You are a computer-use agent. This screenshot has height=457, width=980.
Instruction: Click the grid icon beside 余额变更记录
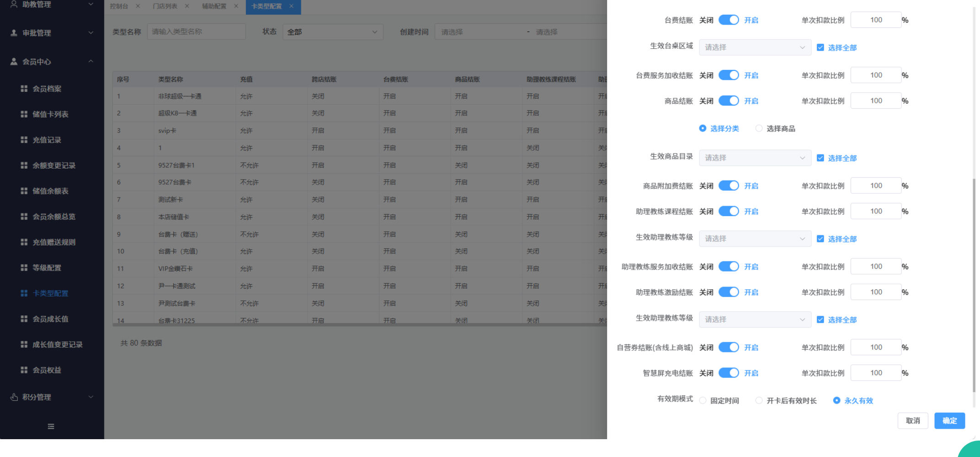[x=24, y=165]
